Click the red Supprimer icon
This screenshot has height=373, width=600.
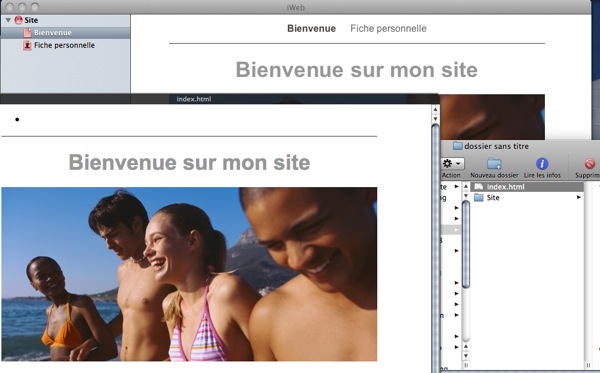pyautogui.click(x=590, y=164)
